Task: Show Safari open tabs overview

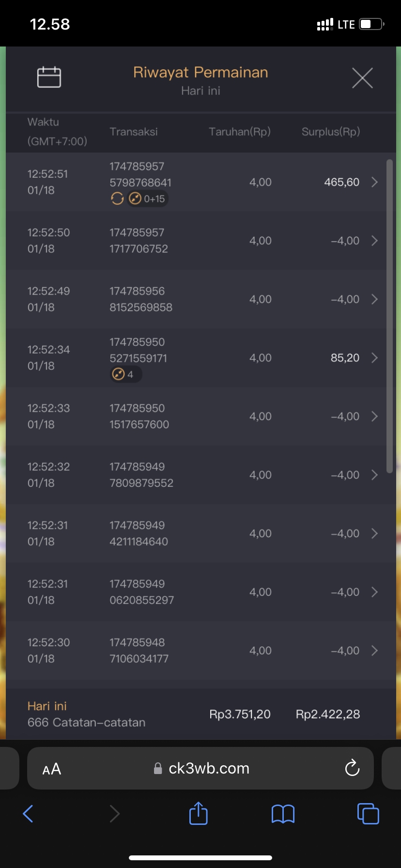Action: (x=368, y=813)
